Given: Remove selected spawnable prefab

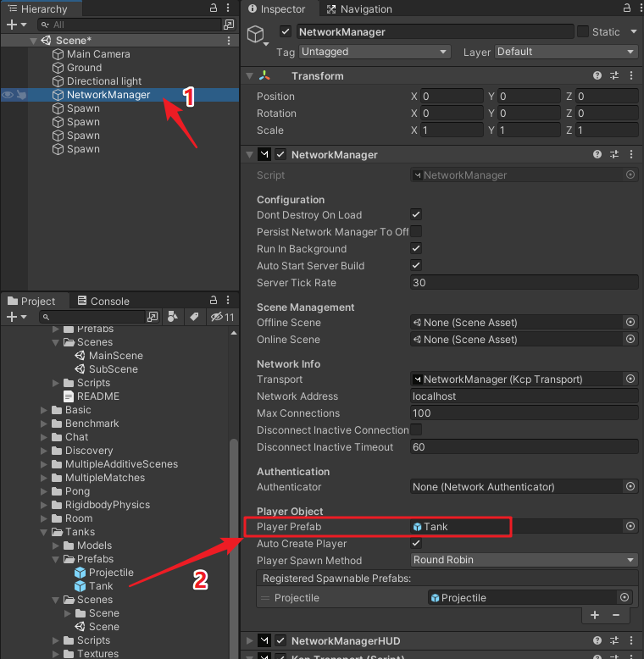Looking at the screenshot, I should pos(616,615).
